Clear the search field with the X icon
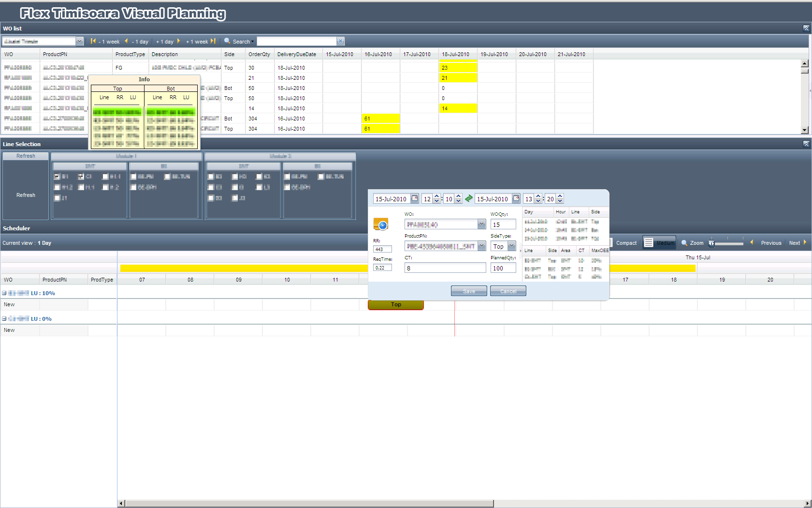The image size is (812, 508). pos(340,41)
